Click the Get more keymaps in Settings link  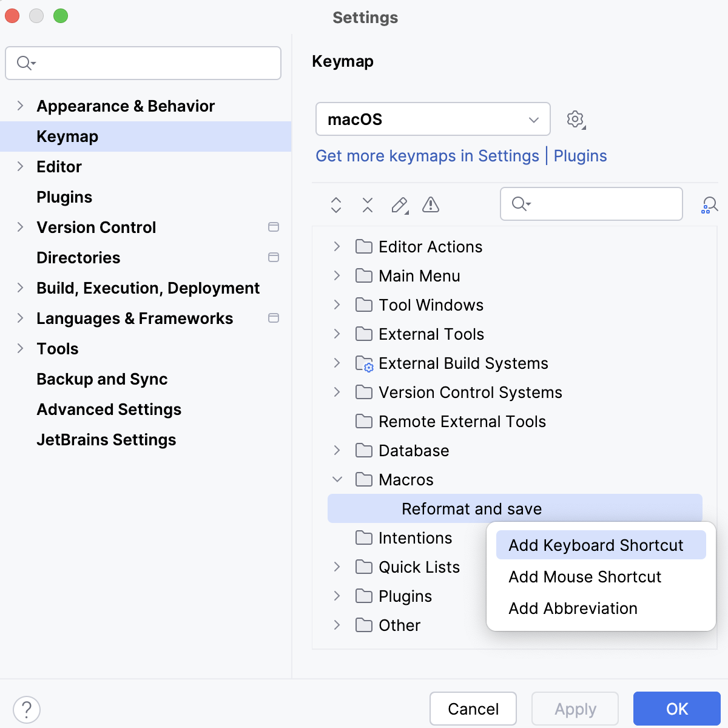[427, 156]
